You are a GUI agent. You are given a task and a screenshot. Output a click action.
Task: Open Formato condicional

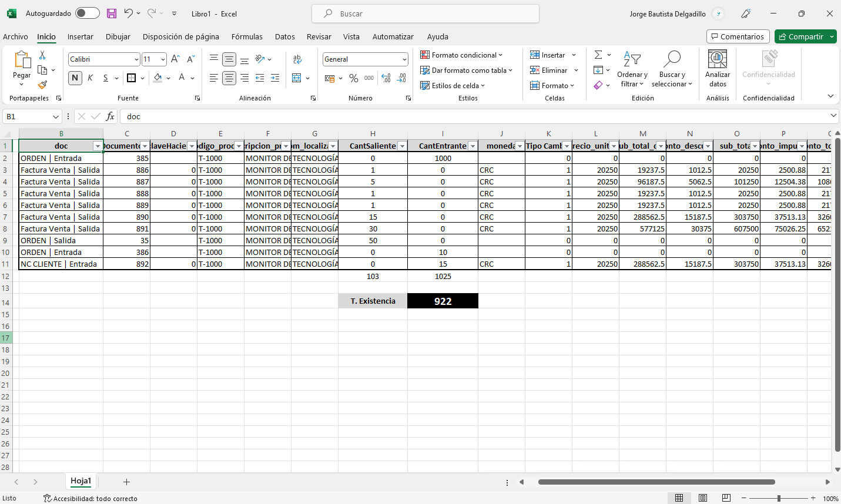pyautogui.click(x=461, y=55)
